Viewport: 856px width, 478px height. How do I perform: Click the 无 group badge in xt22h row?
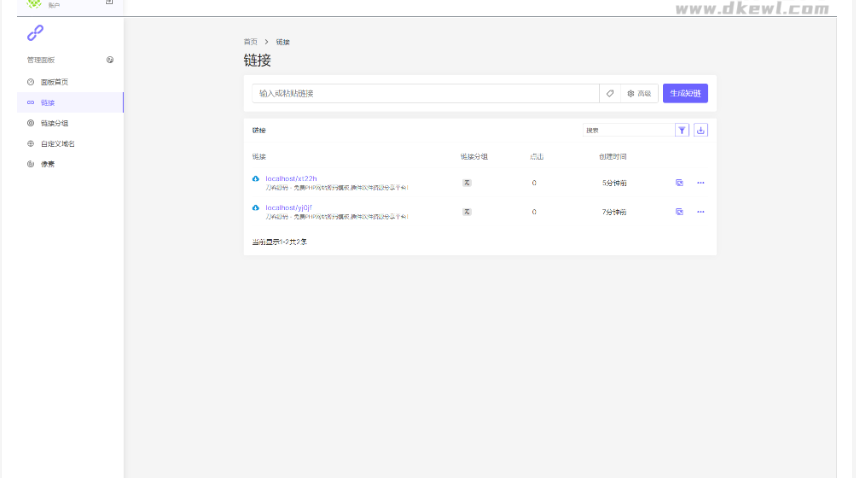pos(467,183)
